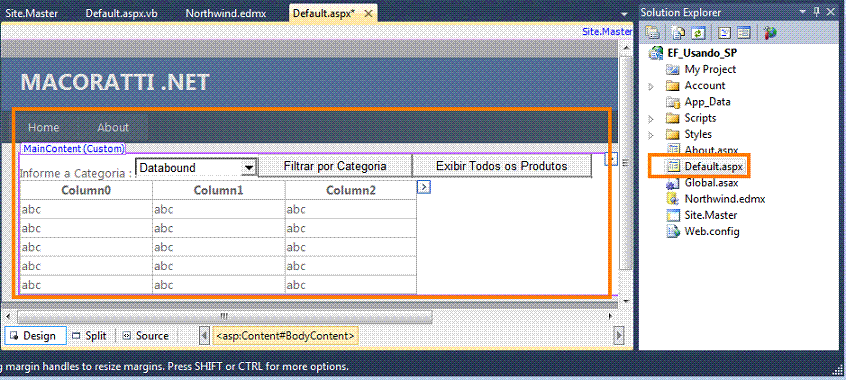Click the View Code toolbar icon
Image resolution: width=846 pixels, height=380 pixels.
click(725, 33)
